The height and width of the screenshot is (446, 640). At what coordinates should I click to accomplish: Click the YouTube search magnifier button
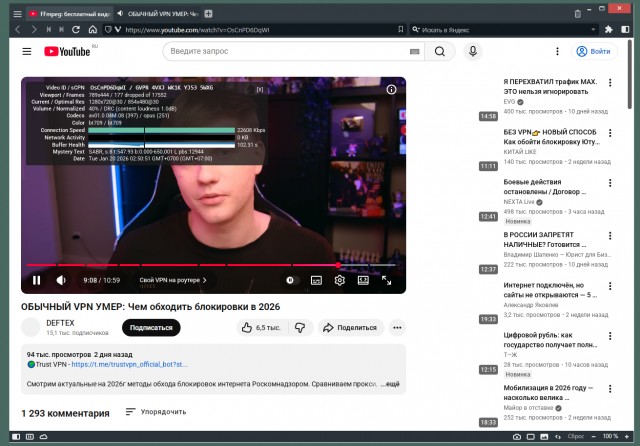tap(440, 51)
